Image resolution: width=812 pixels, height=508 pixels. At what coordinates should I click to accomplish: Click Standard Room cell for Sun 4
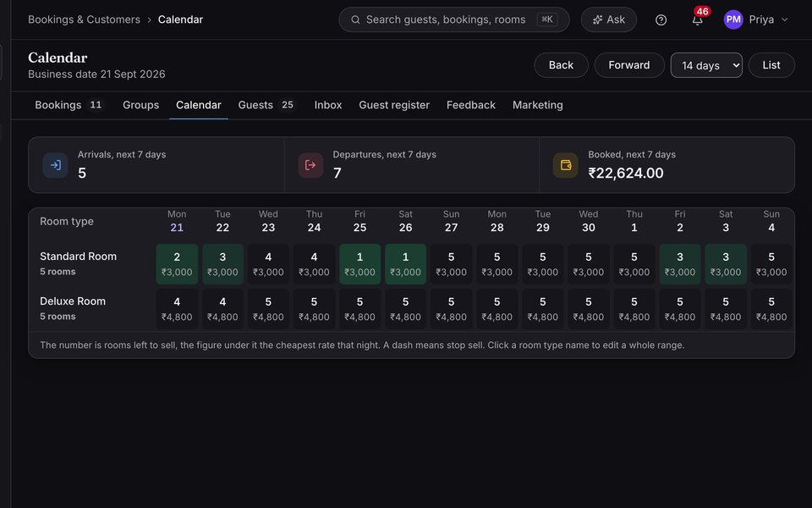771,264
